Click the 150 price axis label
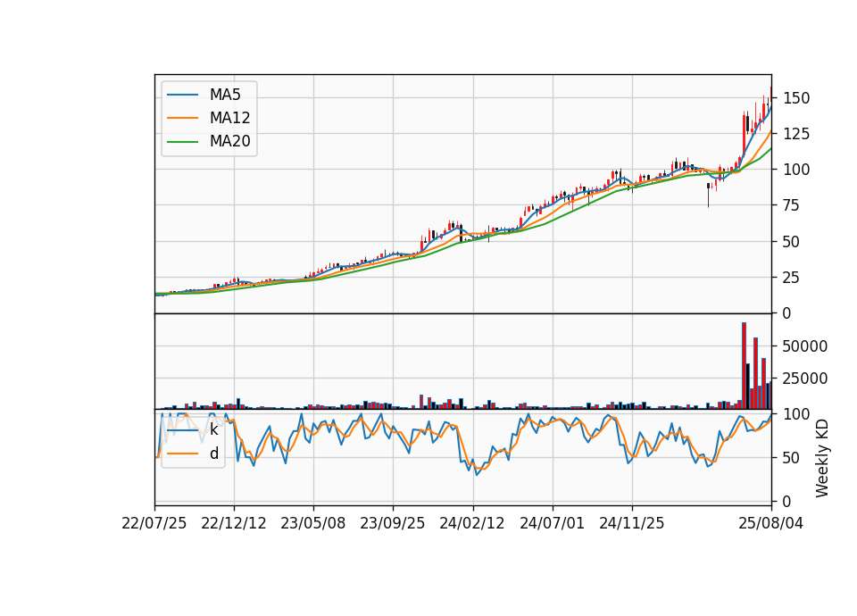This screenshot has width=857, height=616. pyautogui.click(x=796, y=98)
